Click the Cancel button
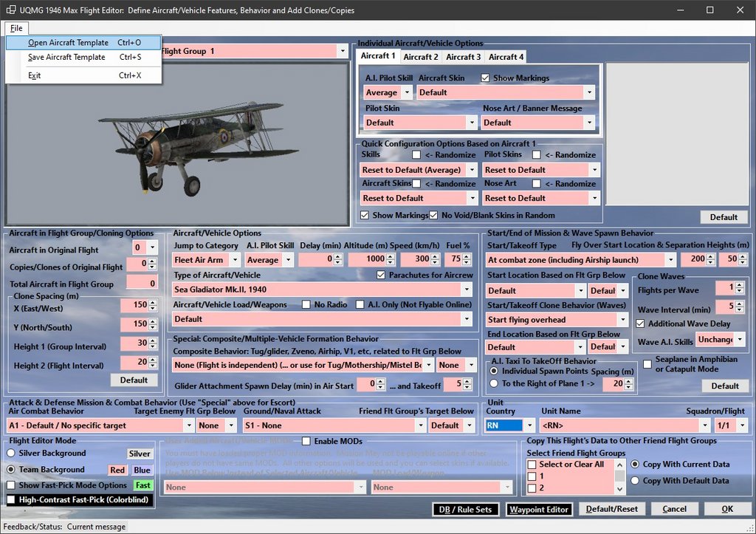756x534 pixels. (x=674, y=509)
